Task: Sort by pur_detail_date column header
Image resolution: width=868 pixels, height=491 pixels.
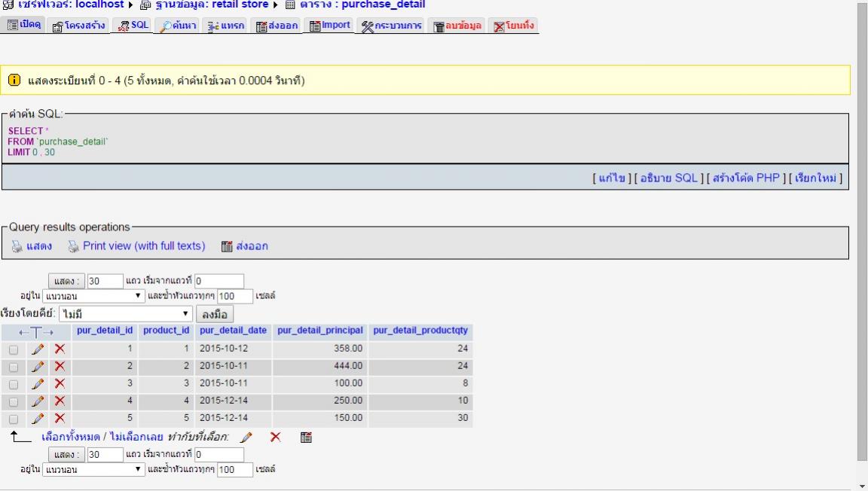Action: [233, 331]
